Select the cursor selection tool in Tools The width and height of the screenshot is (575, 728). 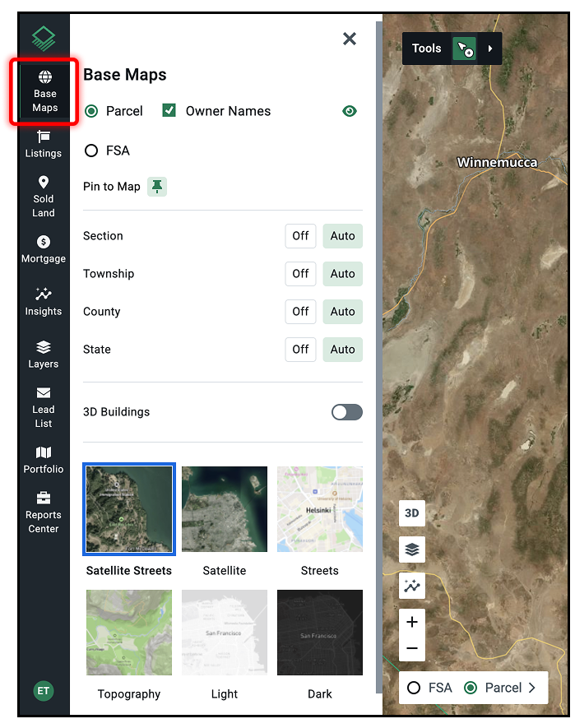pyautogui.click(x=465, y=49)
